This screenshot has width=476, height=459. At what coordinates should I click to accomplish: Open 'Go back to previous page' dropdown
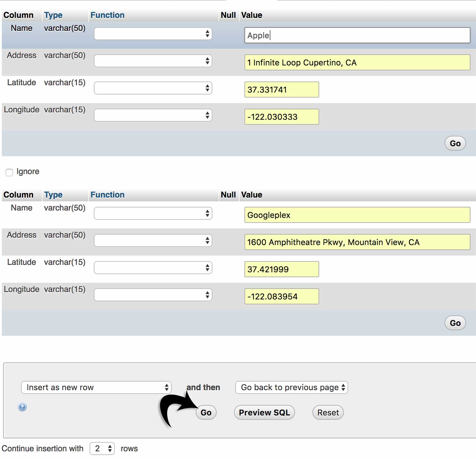coord(292,387)
